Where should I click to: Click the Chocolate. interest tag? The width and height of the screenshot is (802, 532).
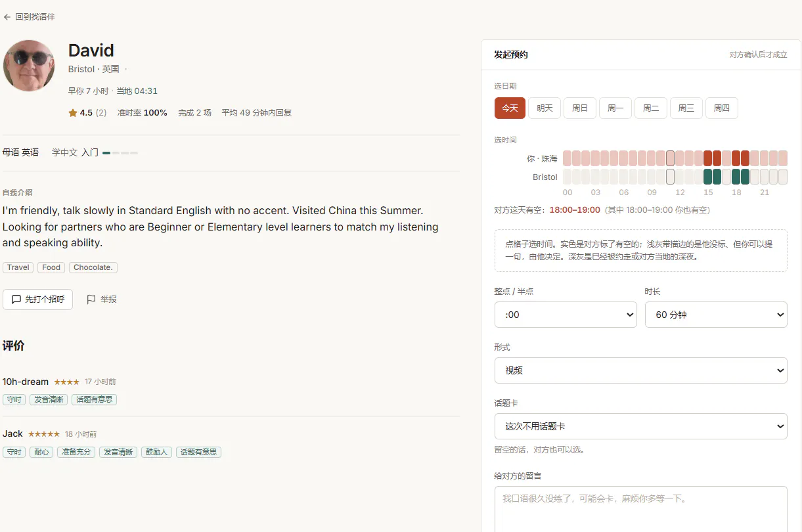click(93, 267)
